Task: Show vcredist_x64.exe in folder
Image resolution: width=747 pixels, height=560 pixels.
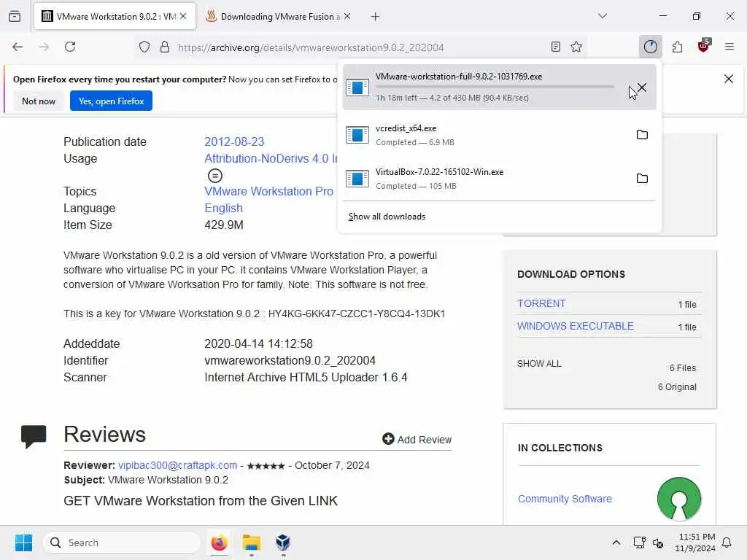Action: coord(642,135)
